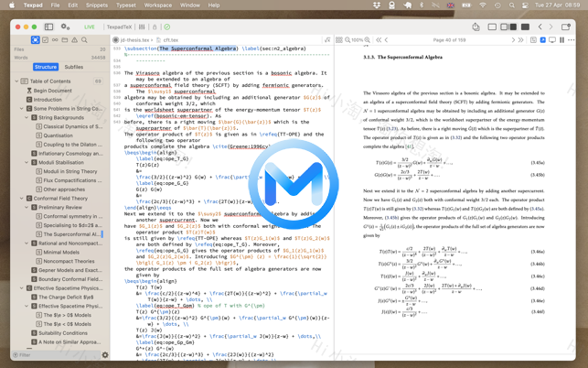
Task: Jump to first PDF page
Action: [379, 39]
